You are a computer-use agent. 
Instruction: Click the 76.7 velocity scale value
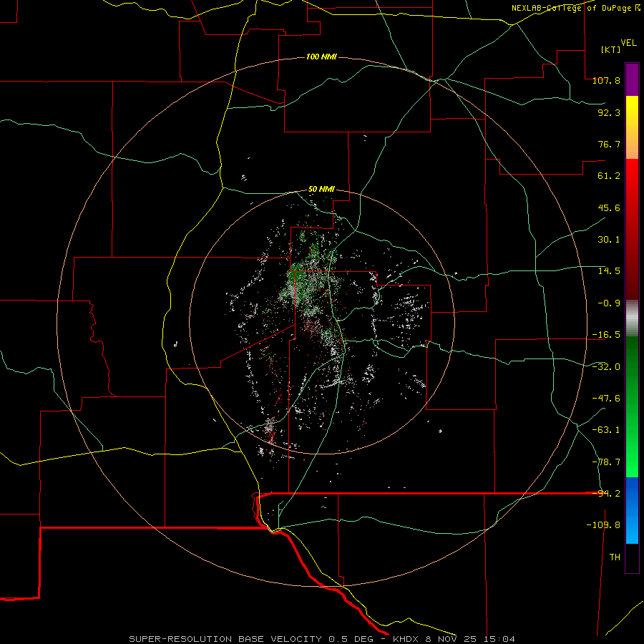coord(609,144)
